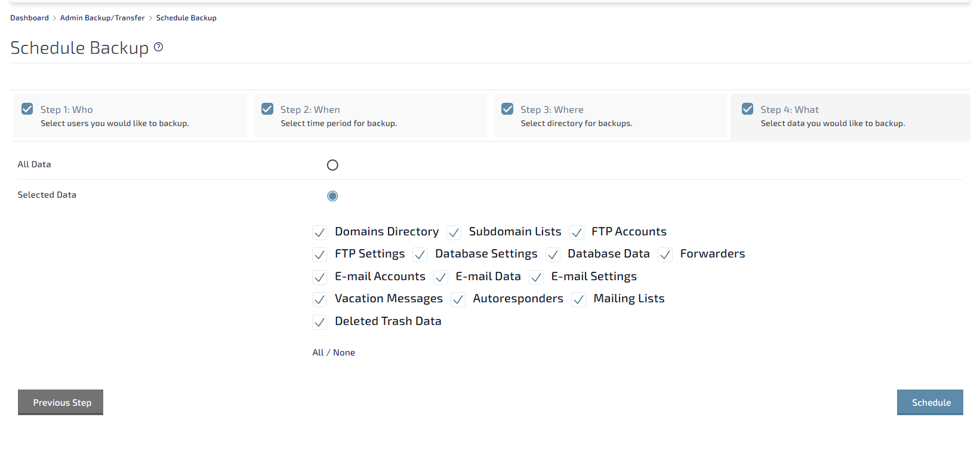Uncheck the Deleted Trash Data checkbox
980x463 pixels.
click(320, 323)
